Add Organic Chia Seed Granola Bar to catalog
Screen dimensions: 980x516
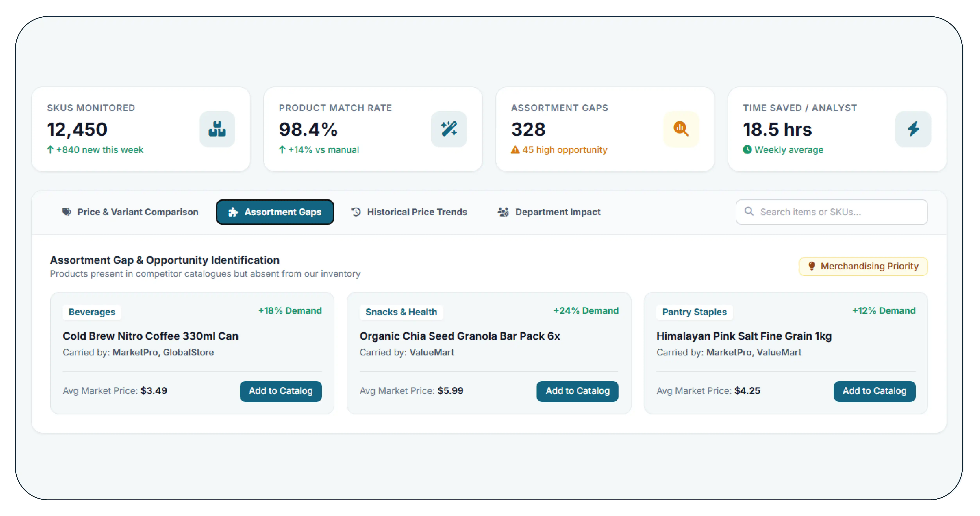click(578, 391)
